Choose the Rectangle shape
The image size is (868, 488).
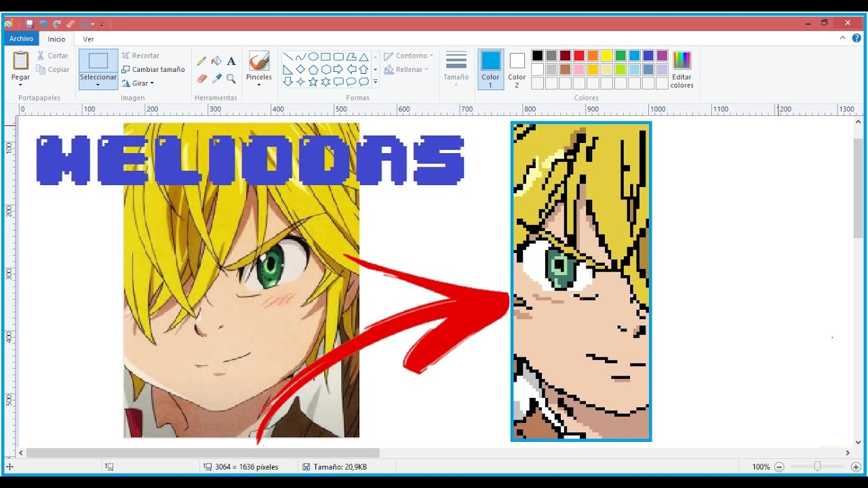click(325, 57)
